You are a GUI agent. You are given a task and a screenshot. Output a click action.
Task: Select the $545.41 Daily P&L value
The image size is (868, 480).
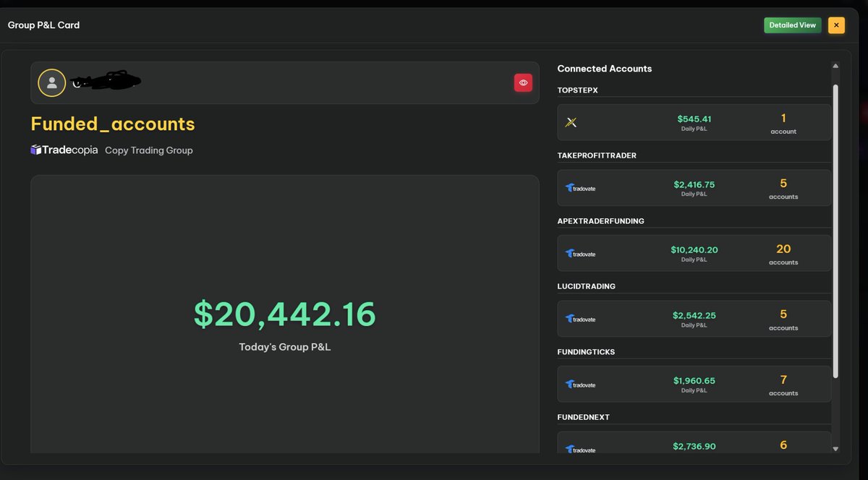[694, 119]
